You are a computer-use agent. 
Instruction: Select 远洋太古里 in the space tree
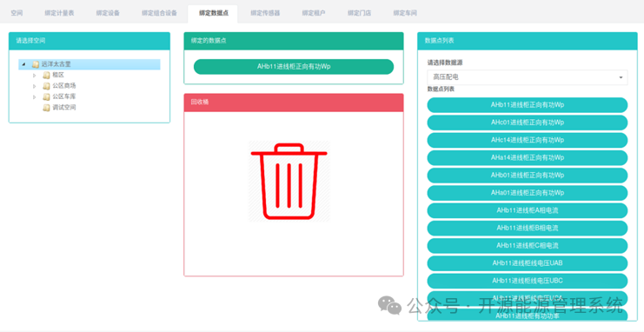(56, 64)
